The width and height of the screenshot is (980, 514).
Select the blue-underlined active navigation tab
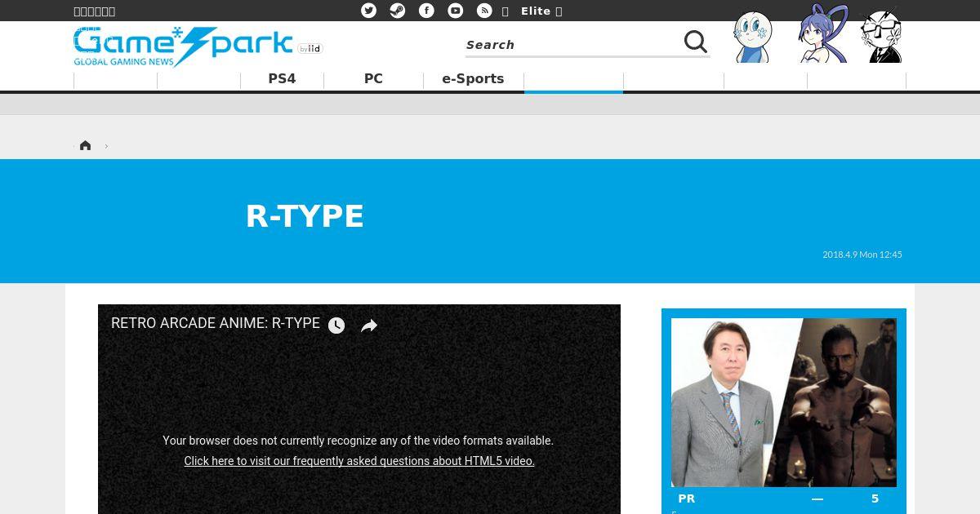click(573, 80)
